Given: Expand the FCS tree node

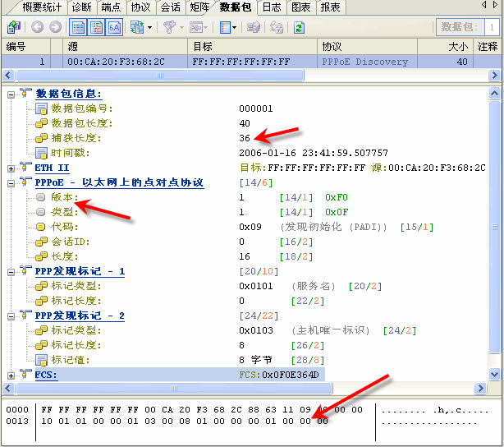Looking at the screenshot, I should pyautogui.click(x=11, y=375).
